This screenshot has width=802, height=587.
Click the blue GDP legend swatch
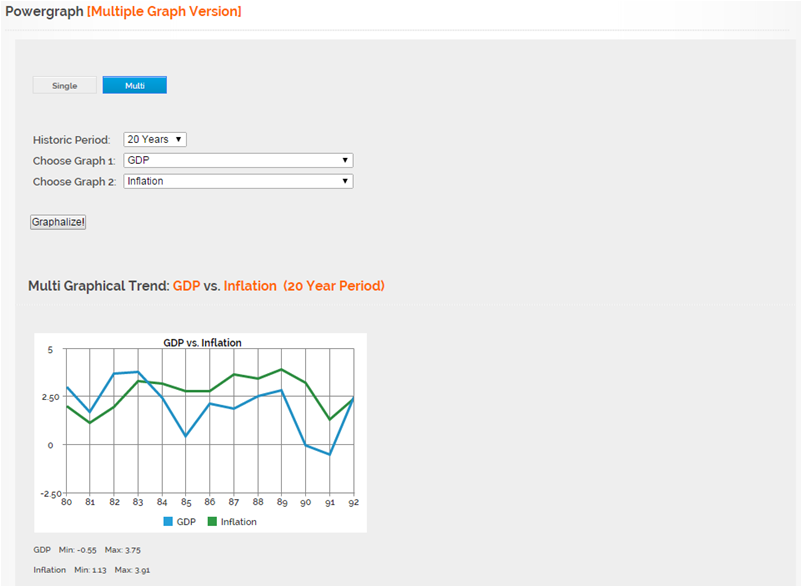pyautogui.click(x=168, y=522)
